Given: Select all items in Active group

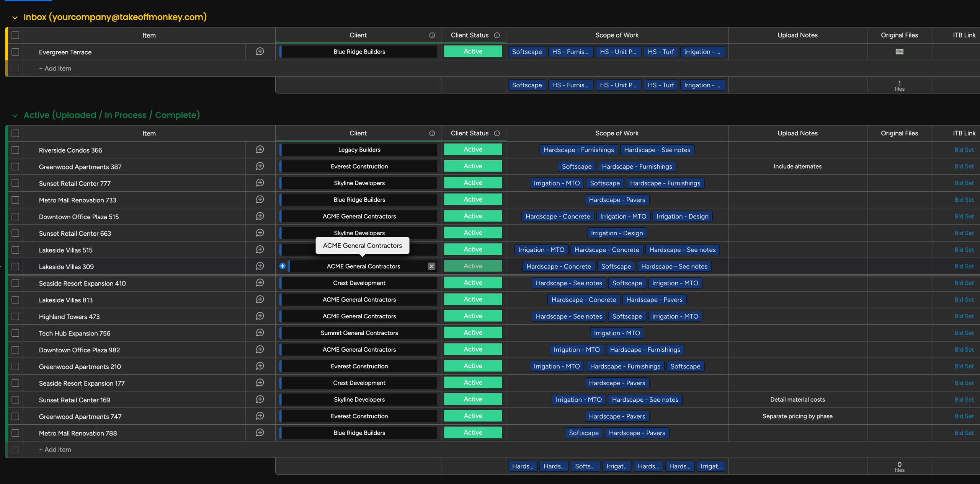Looking at the screenshot, I should 15,133.
